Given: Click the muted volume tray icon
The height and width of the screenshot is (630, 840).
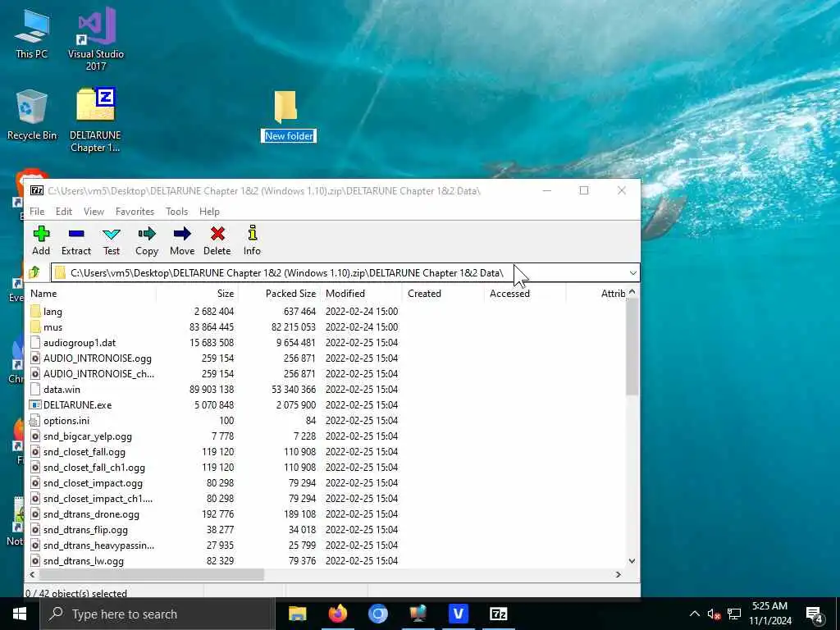Looking at the screenshot, I should 714,614.
